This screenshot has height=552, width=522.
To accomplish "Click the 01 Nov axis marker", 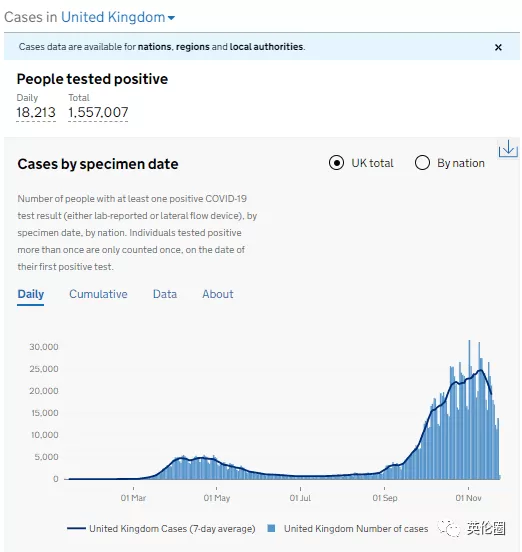I will tap(468, 498).
